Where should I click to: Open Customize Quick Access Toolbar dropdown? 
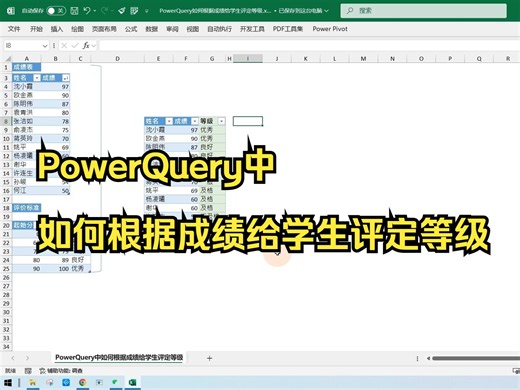pyautogui.click(x=147, y=11)
